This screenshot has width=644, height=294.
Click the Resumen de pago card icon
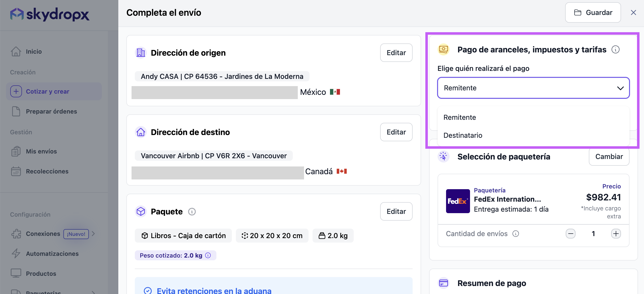(444, 283)
